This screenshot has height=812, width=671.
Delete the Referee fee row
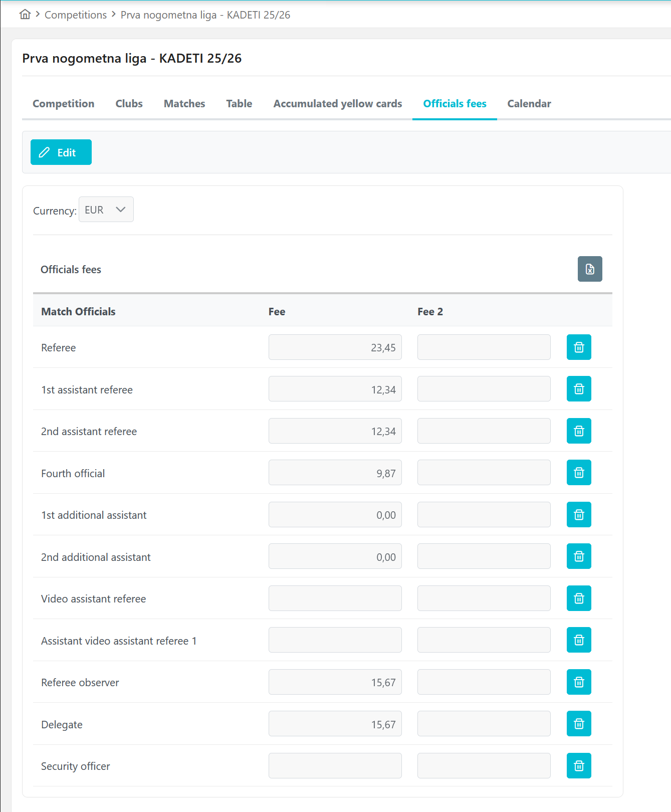[578, 347]
